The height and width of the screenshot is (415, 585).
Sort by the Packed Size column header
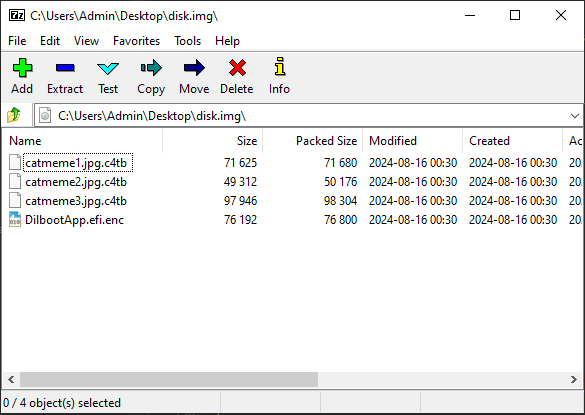(313, 141)
